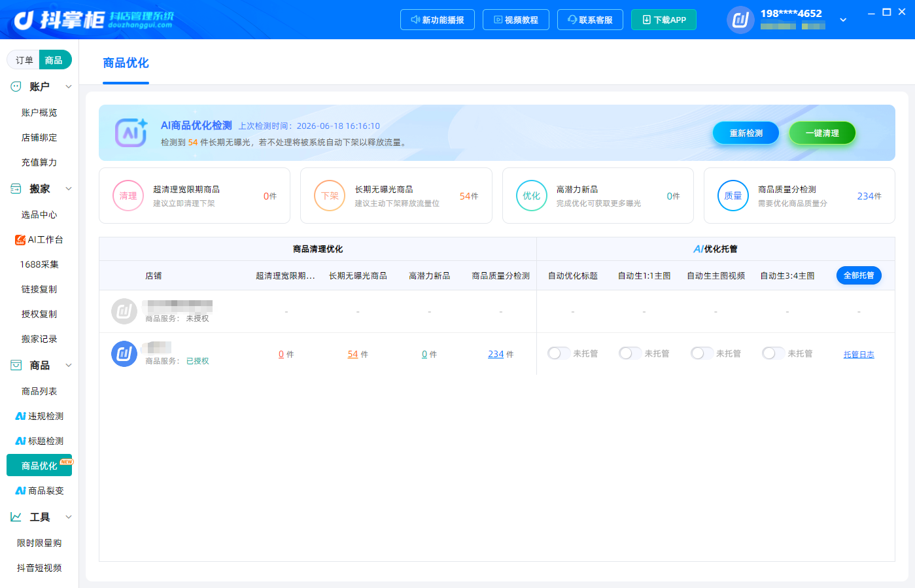Screen dimensions: 915x588
Task: Click the 账户 section icon in sidebar
Action: 16,86
